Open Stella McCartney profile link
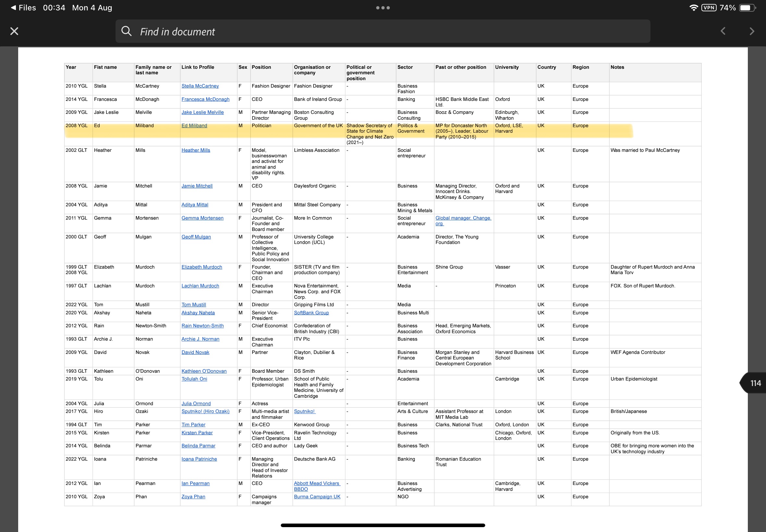The image size is (766, 532). click(x=200, y=86)
